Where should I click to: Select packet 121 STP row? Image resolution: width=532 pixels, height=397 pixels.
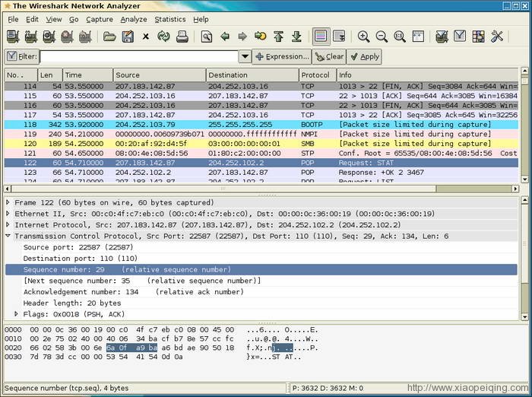pos(261,153)
